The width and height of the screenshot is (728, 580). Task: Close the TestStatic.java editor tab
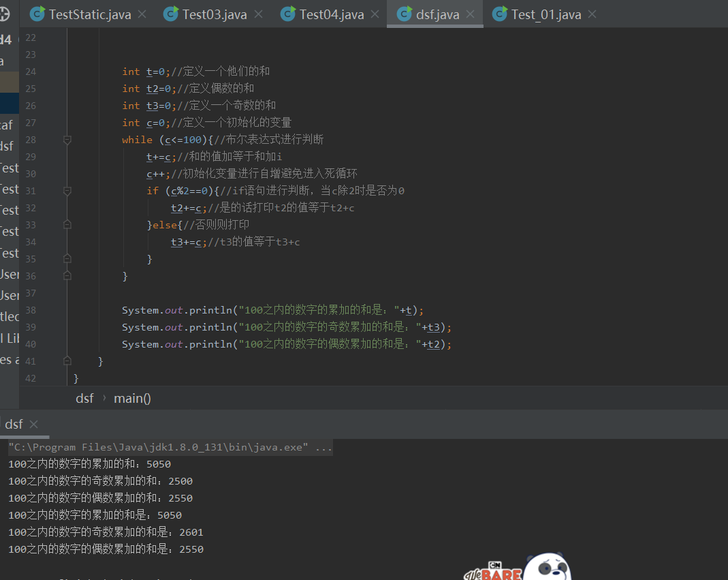click(x=142, y=14)
